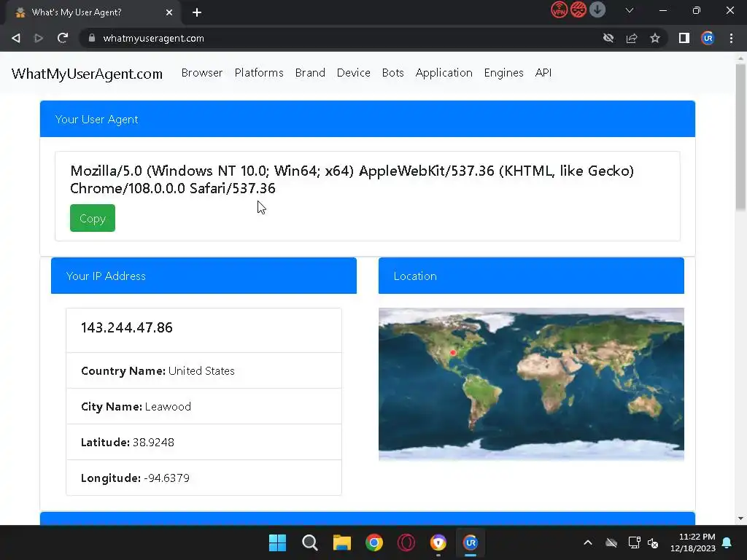Click UR Browser taskbar icon

[471, 542]
